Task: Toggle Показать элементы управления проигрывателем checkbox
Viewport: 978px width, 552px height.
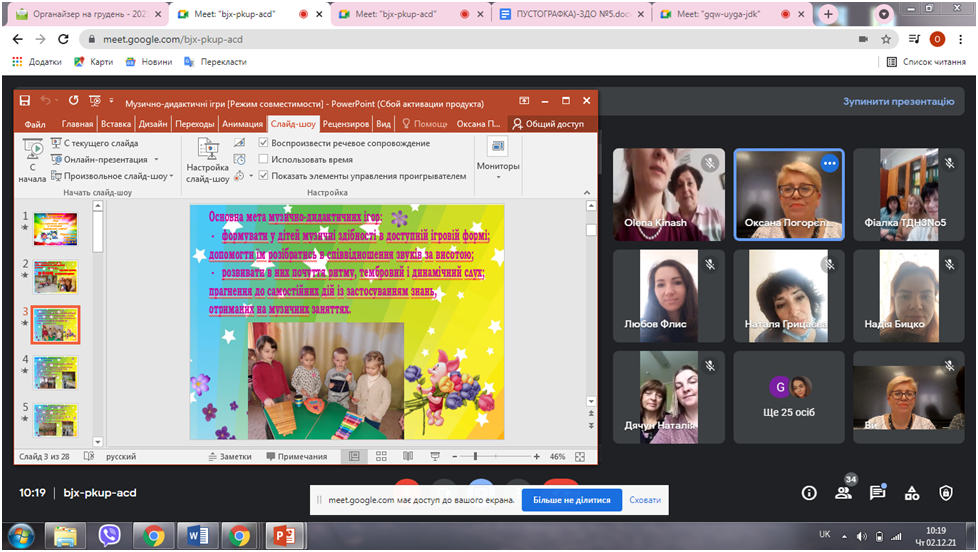Action: [263, 175]
